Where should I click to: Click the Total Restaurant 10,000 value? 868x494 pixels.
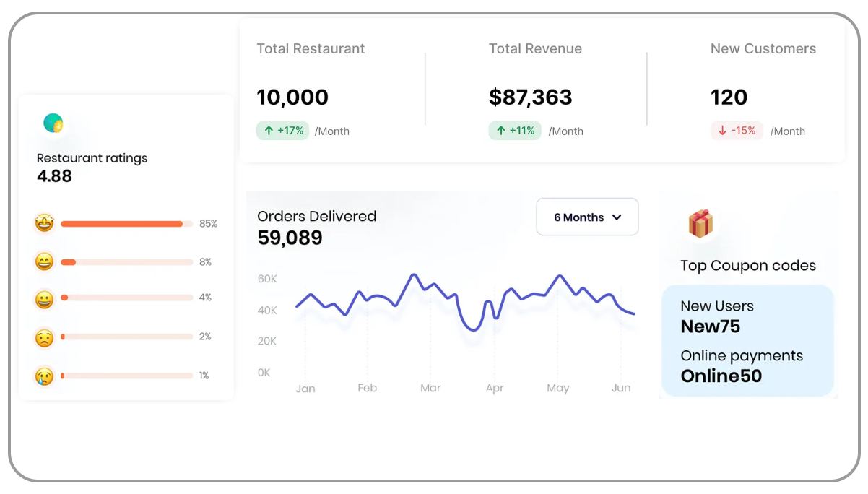pyautogui.click(x=292, y=97)
